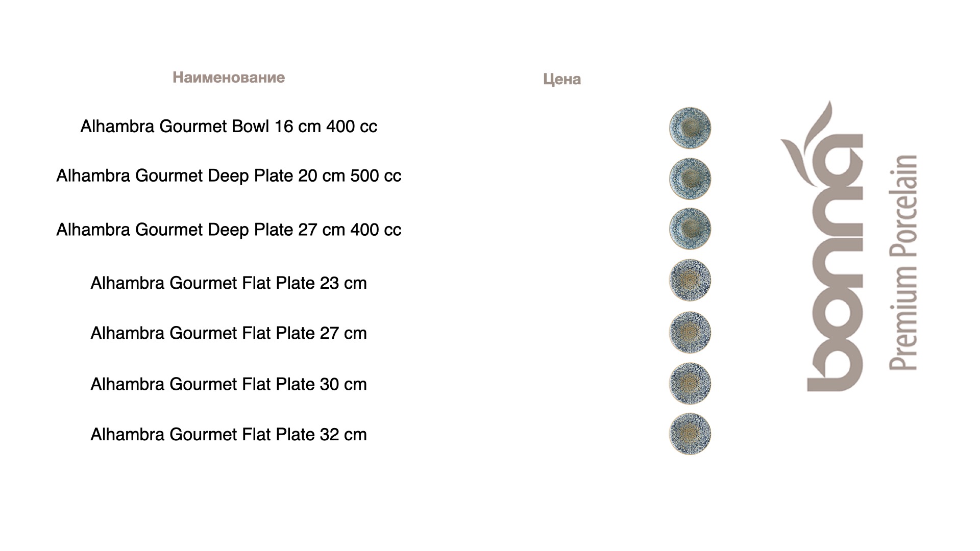Click the Premium Porcelain tagline

tap(903, 262)
